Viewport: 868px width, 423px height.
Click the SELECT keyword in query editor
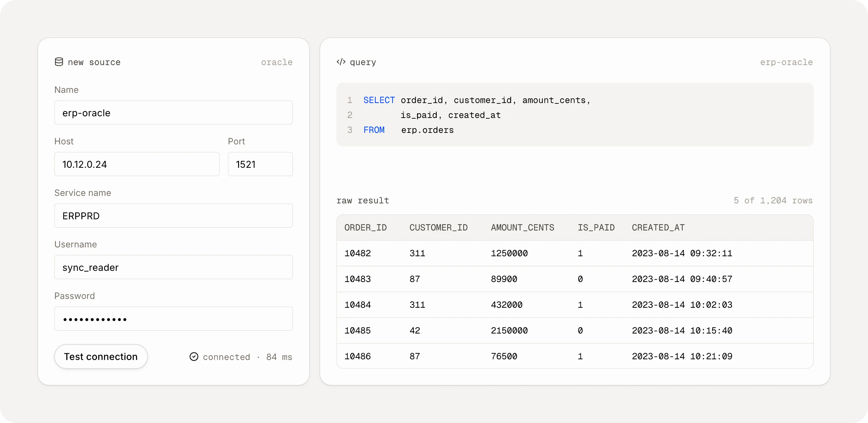379,100
